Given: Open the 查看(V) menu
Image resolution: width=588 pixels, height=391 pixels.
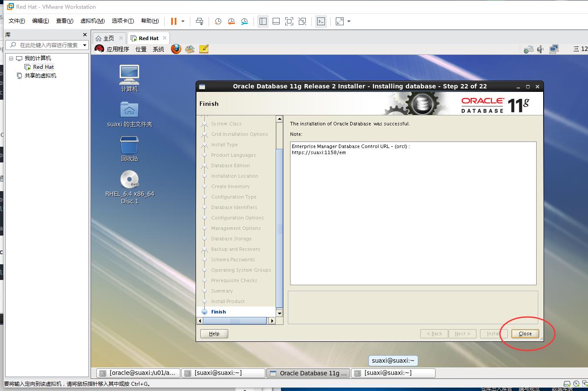Looking at the screenshot, I should pyautogui.click(x=64, y=21).
